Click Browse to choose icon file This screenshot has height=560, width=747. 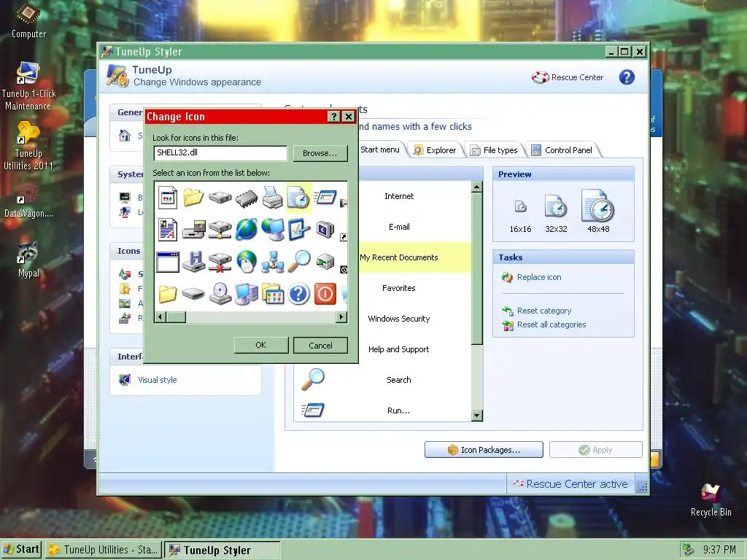click(x=320, y=153)
